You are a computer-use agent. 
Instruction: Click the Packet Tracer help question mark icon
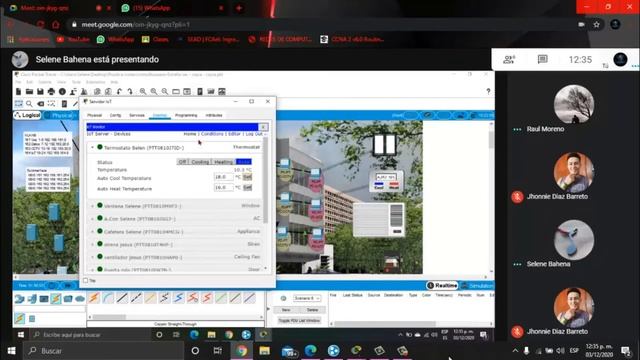488,91
